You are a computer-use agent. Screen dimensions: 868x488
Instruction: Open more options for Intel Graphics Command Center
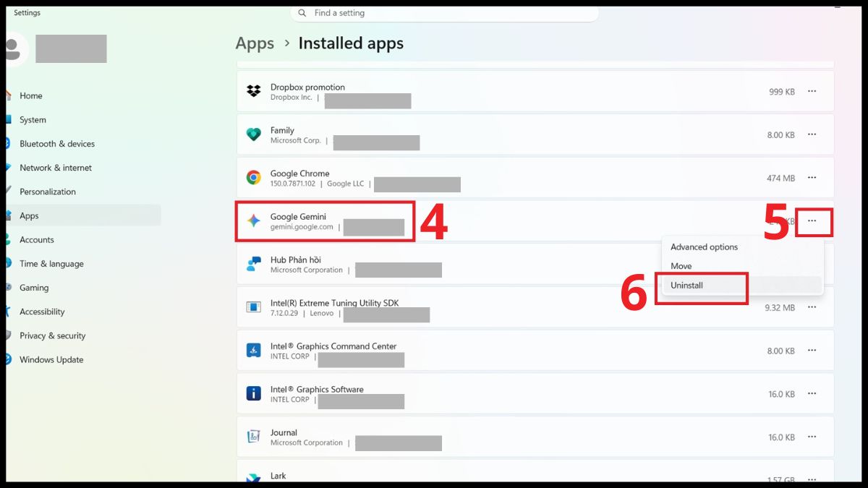pos(812,351)
